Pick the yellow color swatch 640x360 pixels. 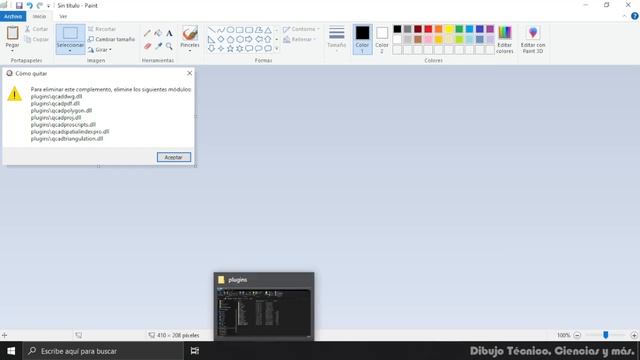click(449, 29)
